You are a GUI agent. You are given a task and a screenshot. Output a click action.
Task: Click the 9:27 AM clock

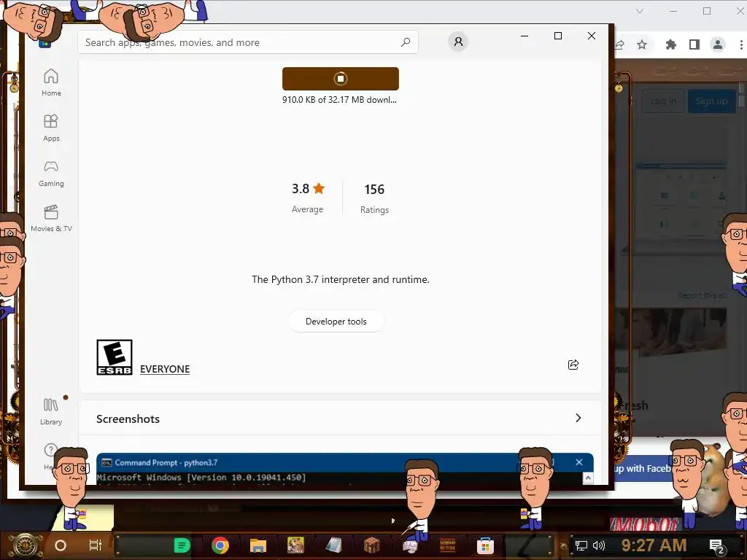(654, 545)
